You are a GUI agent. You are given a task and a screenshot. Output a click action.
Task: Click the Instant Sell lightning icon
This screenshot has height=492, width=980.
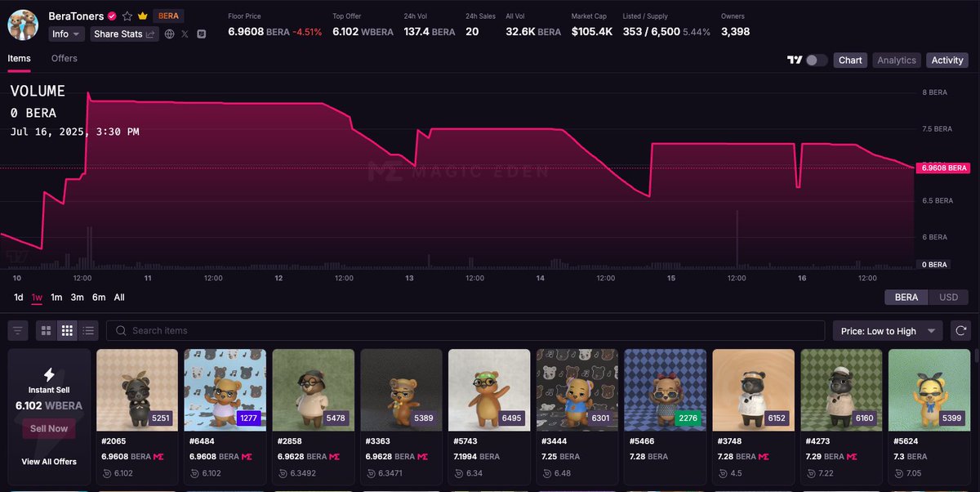(49, 374)
